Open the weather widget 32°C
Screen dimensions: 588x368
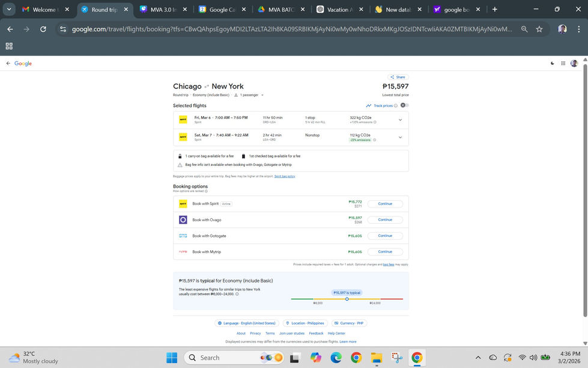pos(34,358)
